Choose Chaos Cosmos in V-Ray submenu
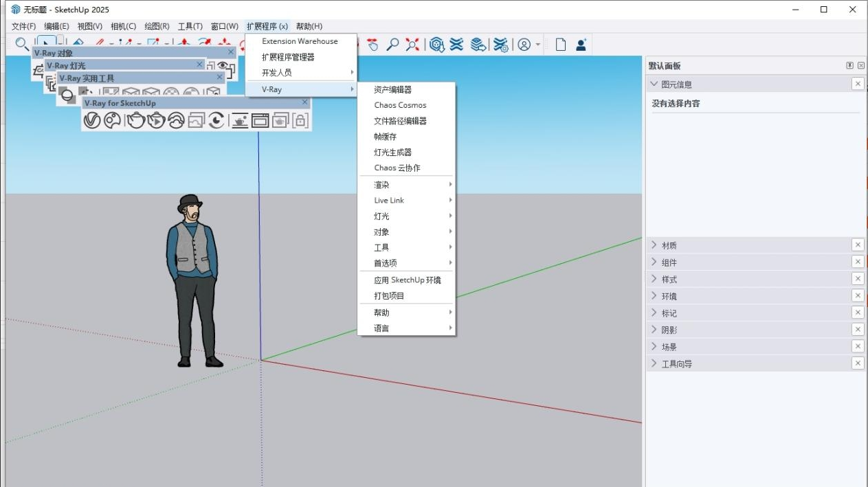The image size is (868, 487). tap(406, 105)
